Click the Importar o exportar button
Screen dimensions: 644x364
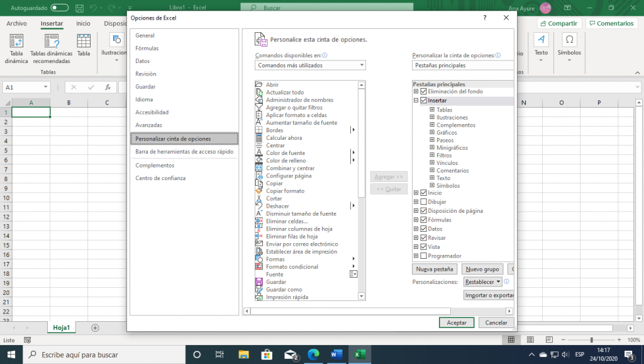(489, 295)
